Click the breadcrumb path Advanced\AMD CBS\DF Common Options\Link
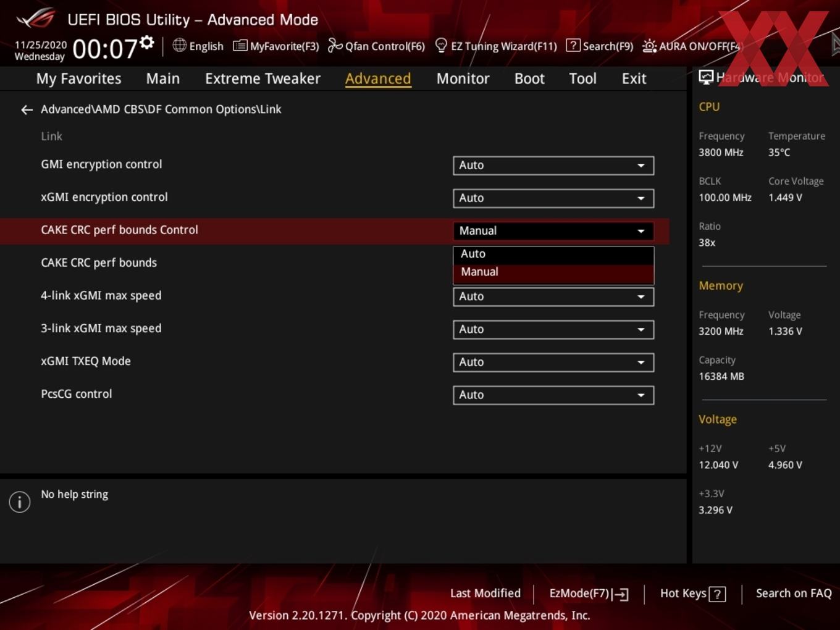This screenshot has width=840, height=630. click(161, 109)
